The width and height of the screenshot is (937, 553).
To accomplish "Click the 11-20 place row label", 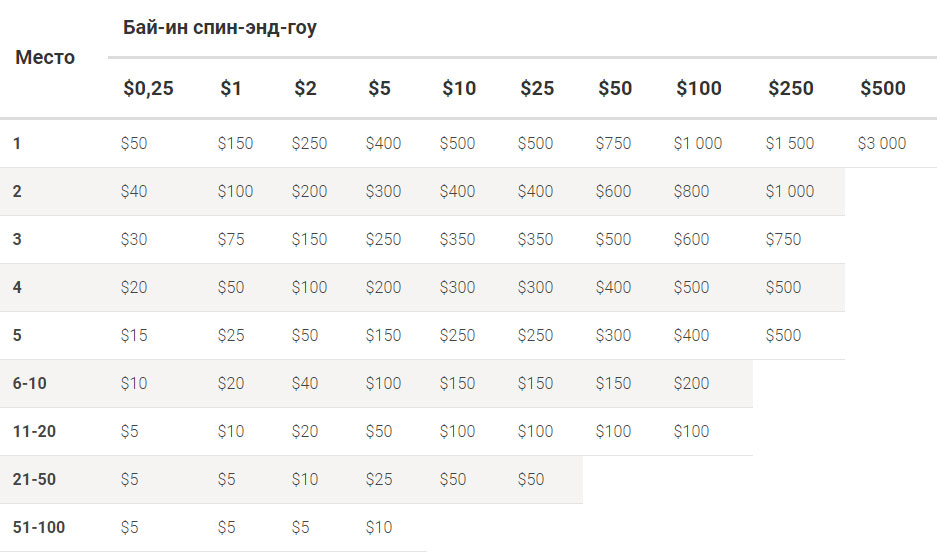I will tap(34, 431).
